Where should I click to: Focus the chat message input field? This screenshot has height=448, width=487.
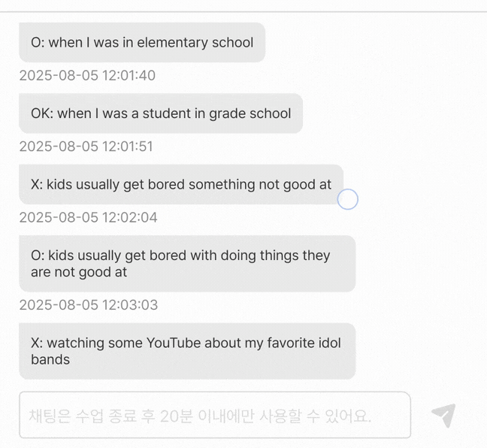pyautogui.click(x=214, y=415)
